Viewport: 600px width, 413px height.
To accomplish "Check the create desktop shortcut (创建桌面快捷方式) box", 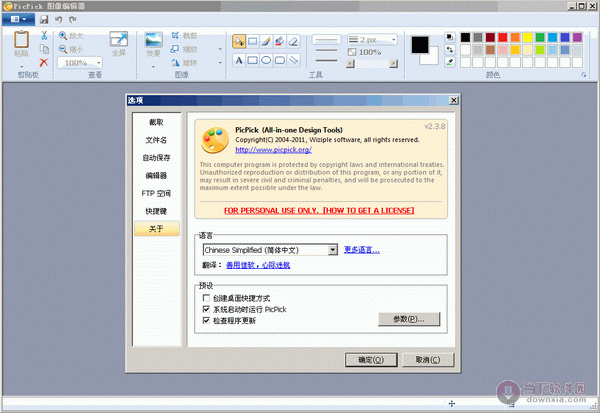I will 206,298.
